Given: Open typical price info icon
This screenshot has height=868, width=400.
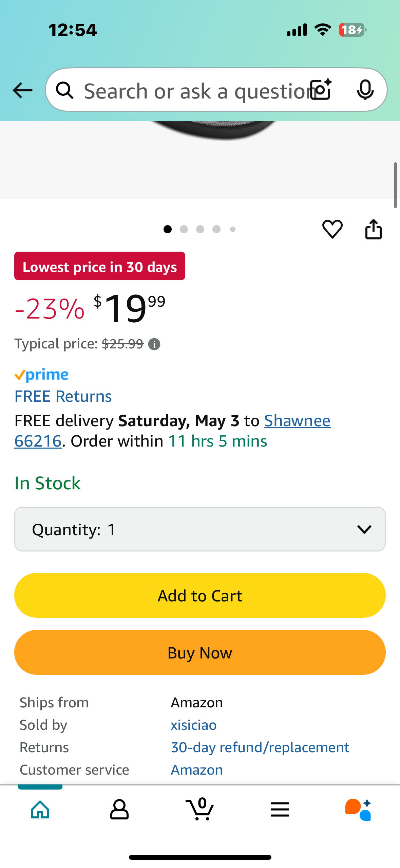Looking at the screenshot, I should coord(154,344).
